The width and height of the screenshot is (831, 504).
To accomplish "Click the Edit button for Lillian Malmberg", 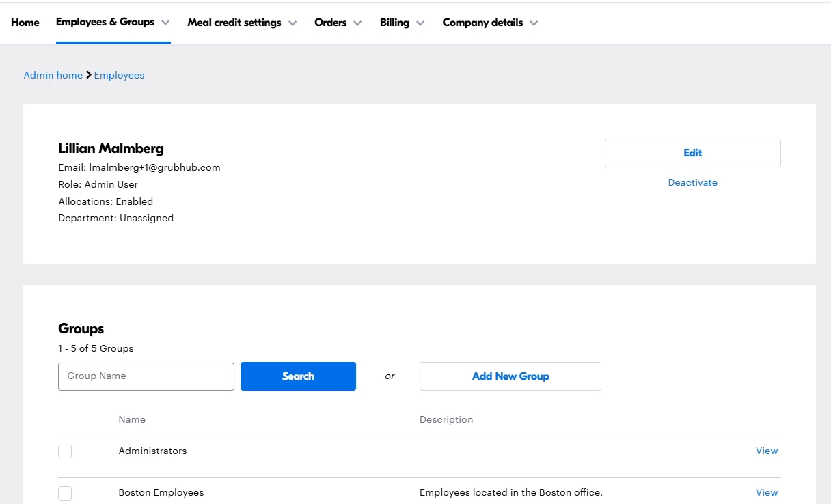I will 692,153.
